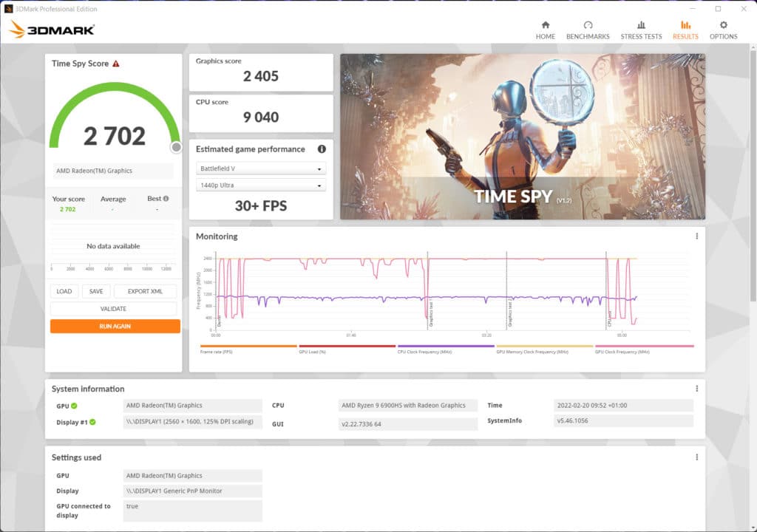Toggle the GPU Memory Clock Frequency legend line
This screenshot has width=757, height=532.
pyautogui.click(x=545, y=349)
